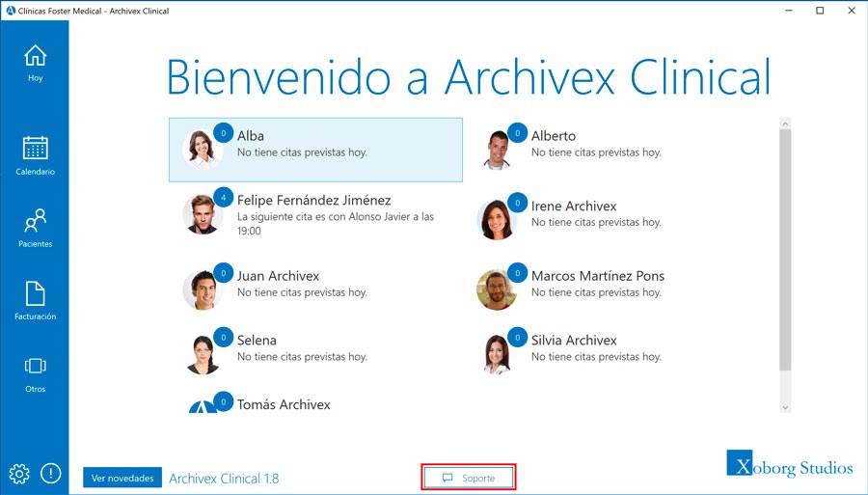Open the Pacientes section
The width and height of the screenshot is (868, 495).
[x=35, y=228]
